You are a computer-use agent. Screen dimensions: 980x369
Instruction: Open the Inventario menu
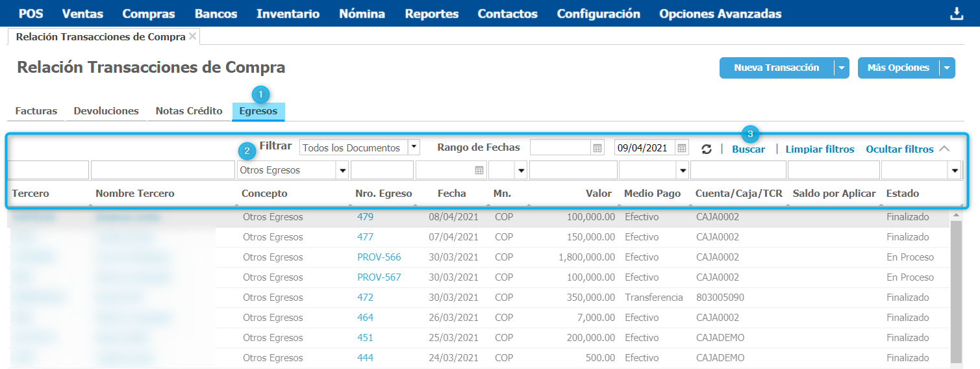click(x=288, y=14)
